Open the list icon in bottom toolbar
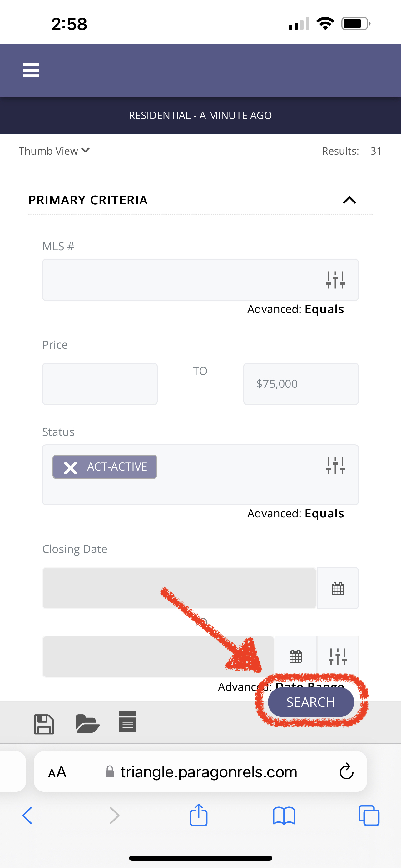The image size is (401, 868). [x=128, y=722]
